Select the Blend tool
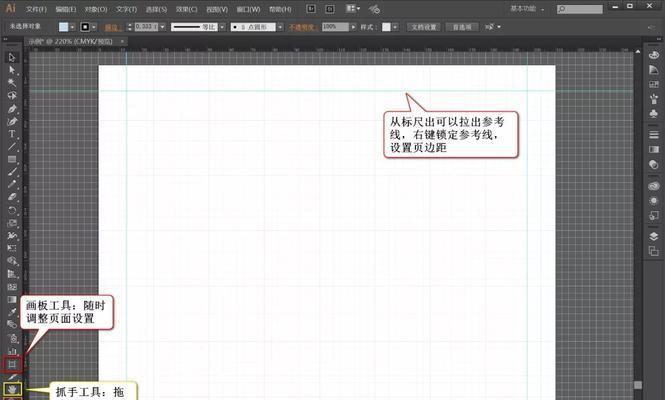 coord(12,325)
